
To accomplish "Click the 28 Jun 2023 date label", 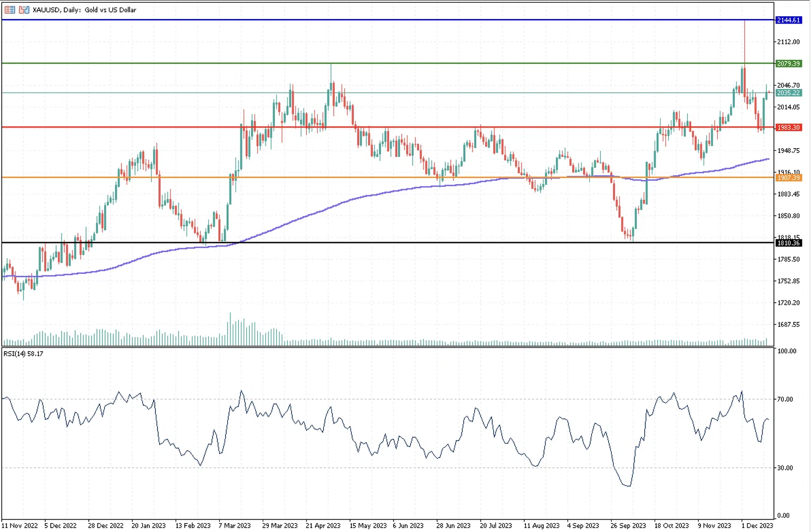I will click(x=453, y=525).
